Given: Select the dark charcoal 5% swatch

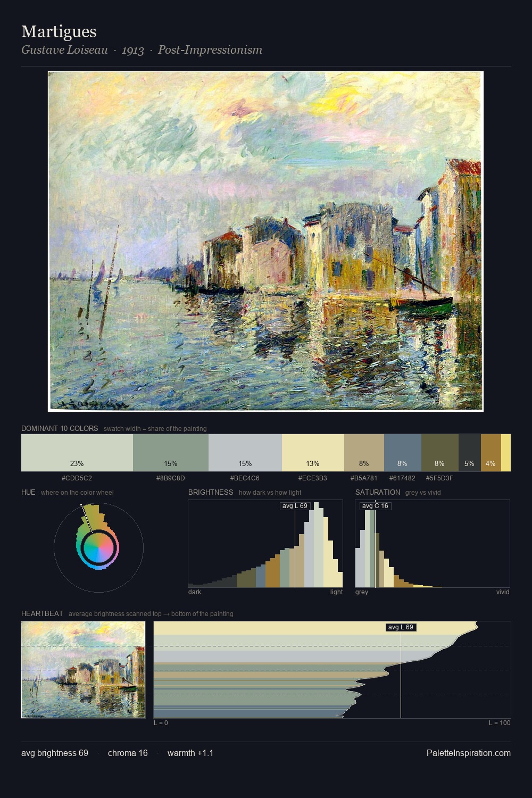Looking at the screenshot, I should [470, 453].
